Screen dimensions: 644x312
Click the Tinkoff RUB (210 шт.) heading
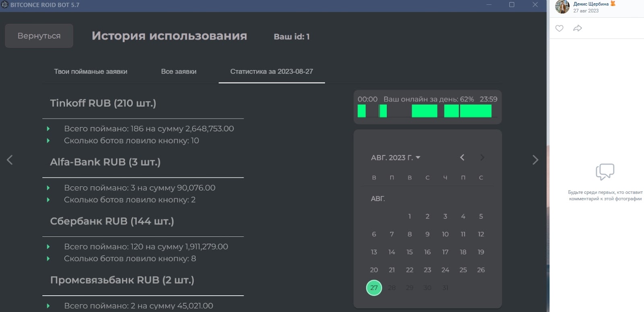click(103, 103)
